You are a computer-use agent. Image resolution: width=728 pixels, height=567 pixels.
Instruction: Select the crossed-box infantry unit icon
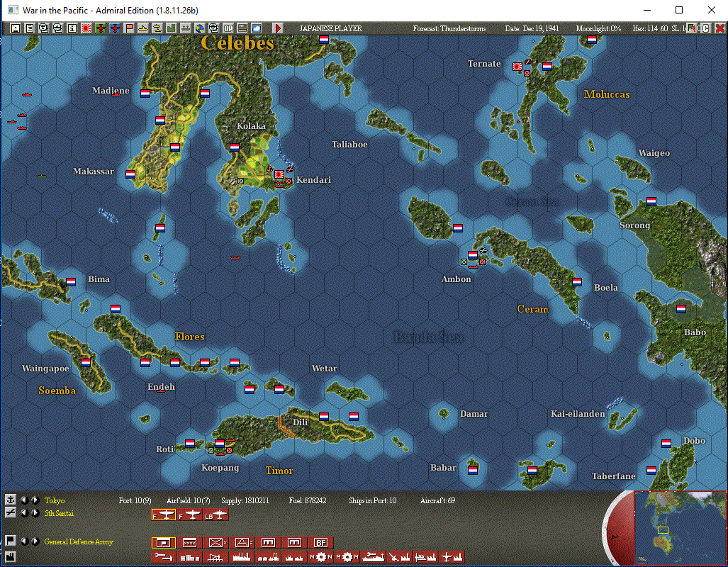(216, 543)
